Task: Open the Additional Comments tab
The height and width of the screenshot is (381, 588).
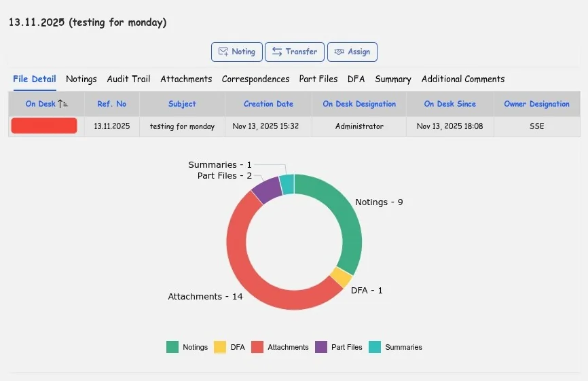Action: (463, 79)
